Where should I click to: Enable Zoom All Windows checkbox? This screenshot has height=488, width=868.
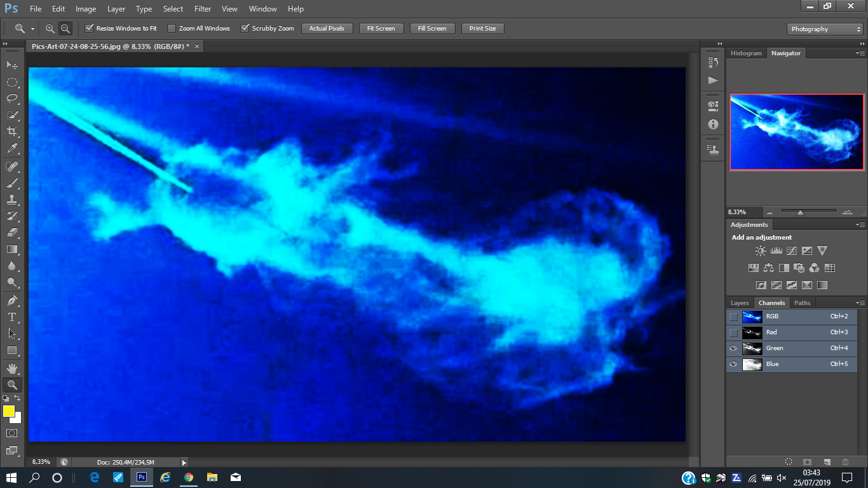point(172,29)
